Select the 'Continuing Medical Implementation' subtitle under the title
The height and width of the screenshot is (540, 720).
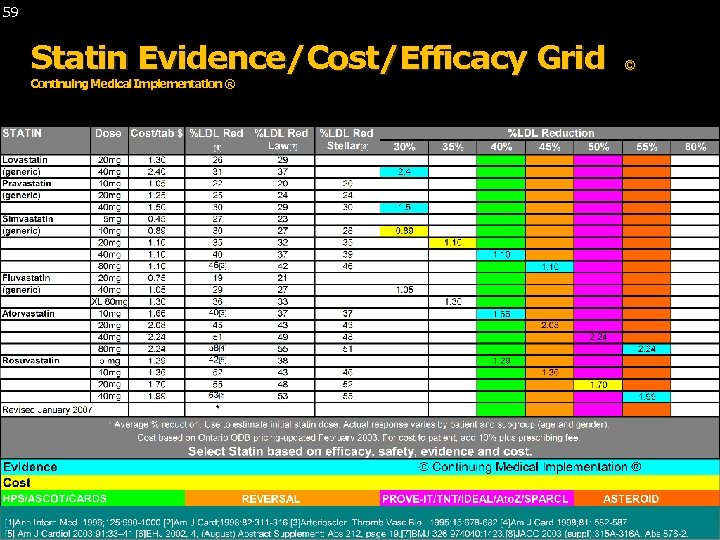click(x=133, y=84)
